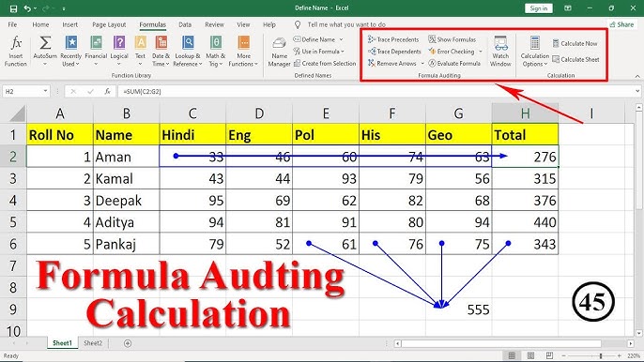Open Text functions list

pos(140,51)
